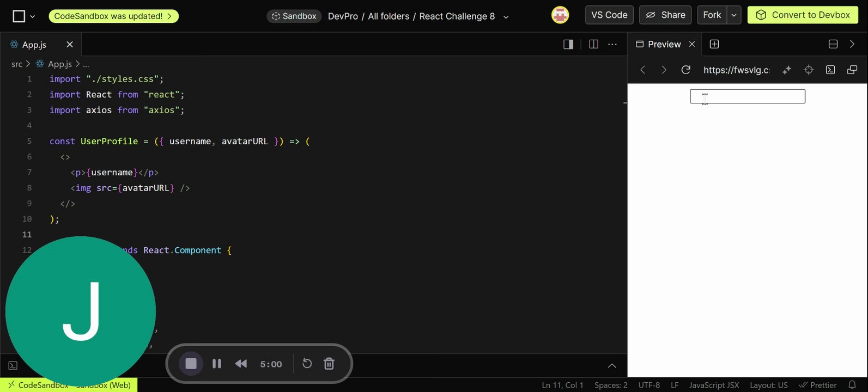Click Layout: US in status bar
The image size is (868, 392).
[x=768, y=385]
